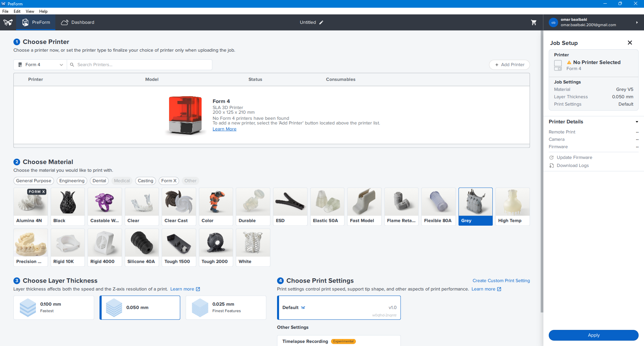Toggle the Form X material filter
Image resolution: width=644 pixels, height=346 pixels.
(169, 181)
